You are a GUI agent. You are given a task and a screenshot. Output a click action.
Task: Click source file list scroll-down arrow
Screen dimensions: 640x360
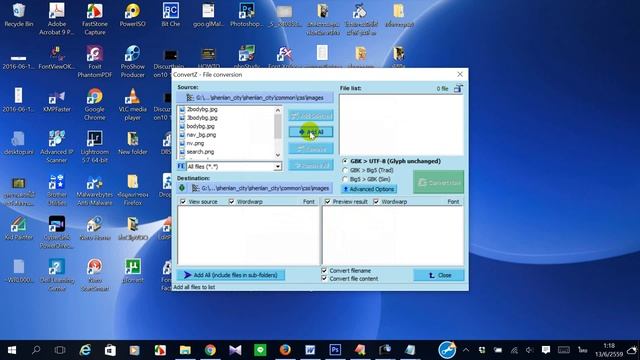(x=278, y=155)
